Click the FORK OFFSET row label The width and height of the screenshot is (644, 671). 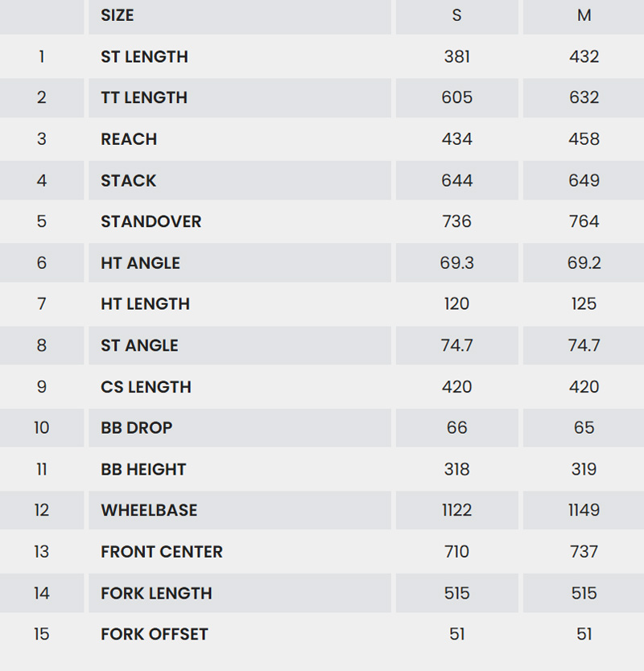pos(154,634)
